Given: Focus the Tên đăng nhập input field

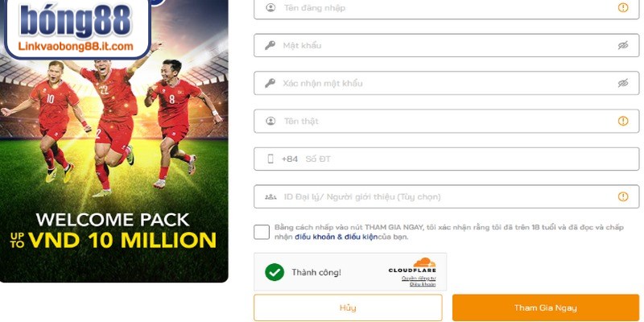Looking at the screenshot, I should pyautogui.click(x=447, y=7).
